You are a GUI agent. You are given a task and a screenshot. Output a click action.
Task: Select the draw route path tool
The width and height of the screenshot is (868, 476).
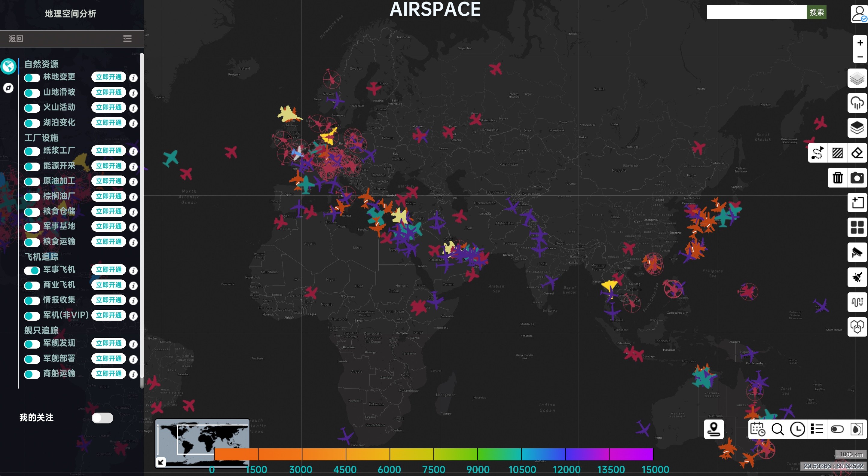pos(818,153)
